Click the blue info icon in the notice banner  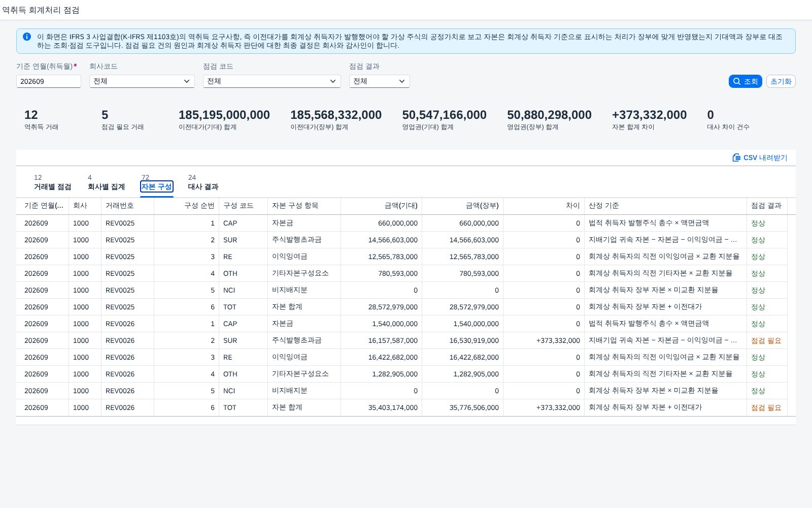coord(27,37)
